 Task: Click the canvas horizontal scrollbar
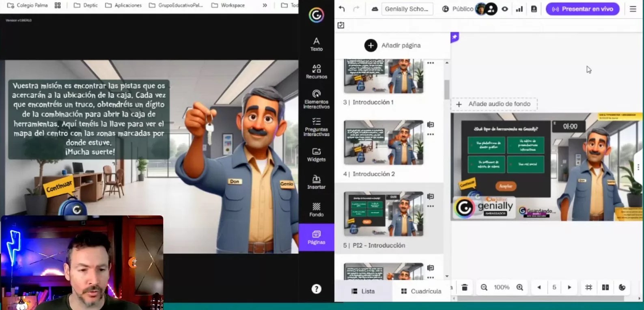click(541, 298)
